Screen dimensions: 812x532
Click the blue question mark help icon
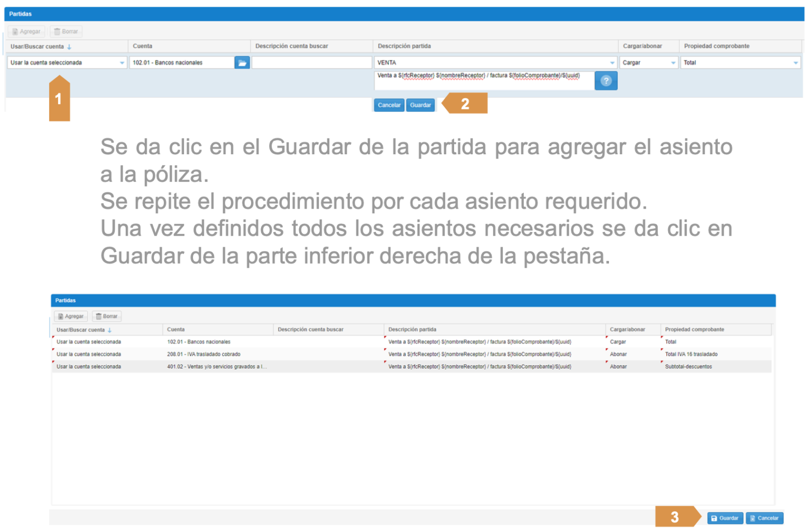point(606,81)
